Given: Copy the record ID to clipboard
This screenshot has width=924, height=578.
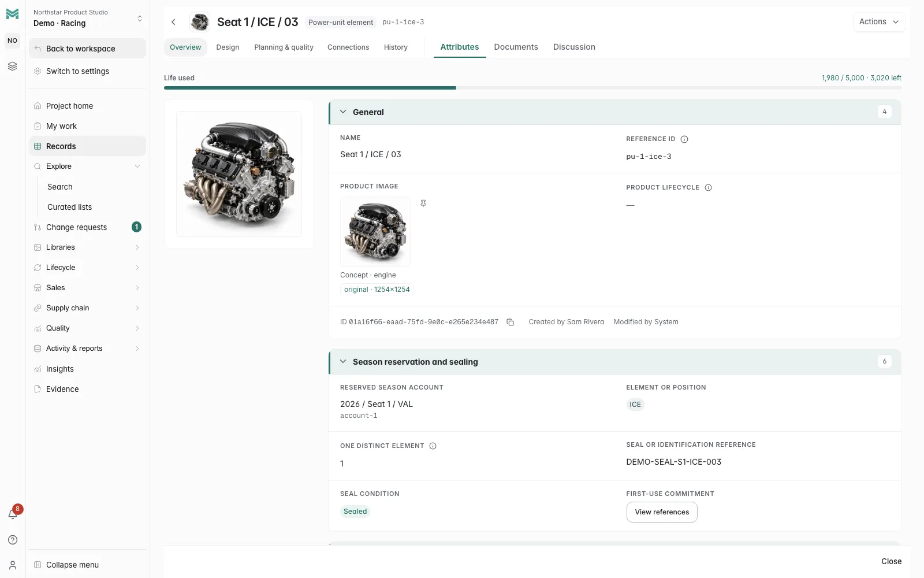Looking at the screenshot, I should click(x=511, y=323).
